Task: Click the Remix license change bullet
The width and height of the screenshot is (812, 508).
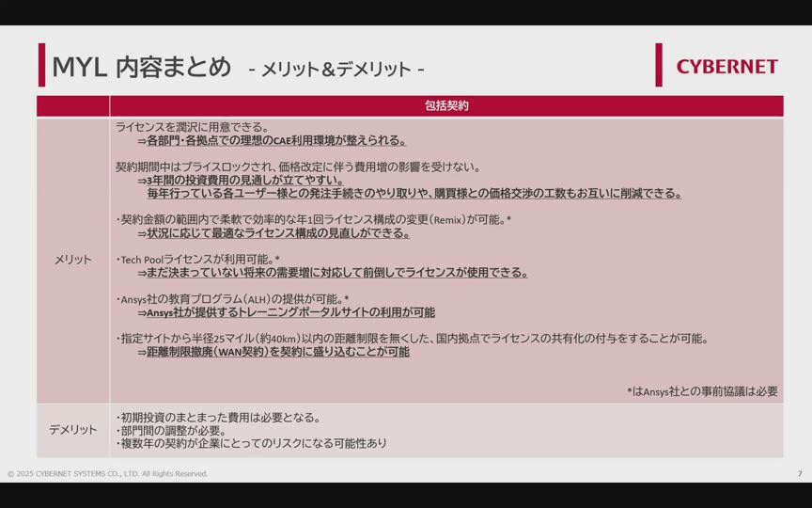Action: pyautogui.click(x=313, y=220)
